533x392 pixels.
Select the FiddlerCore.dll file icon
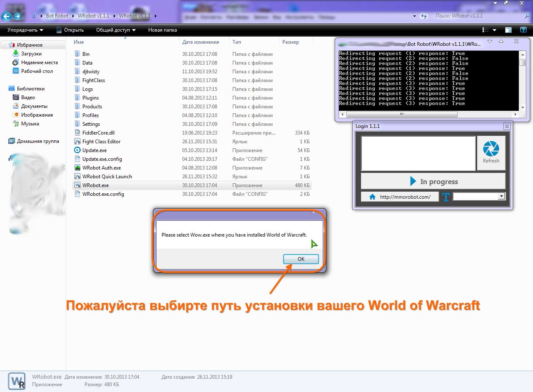[x=77, y=132]
